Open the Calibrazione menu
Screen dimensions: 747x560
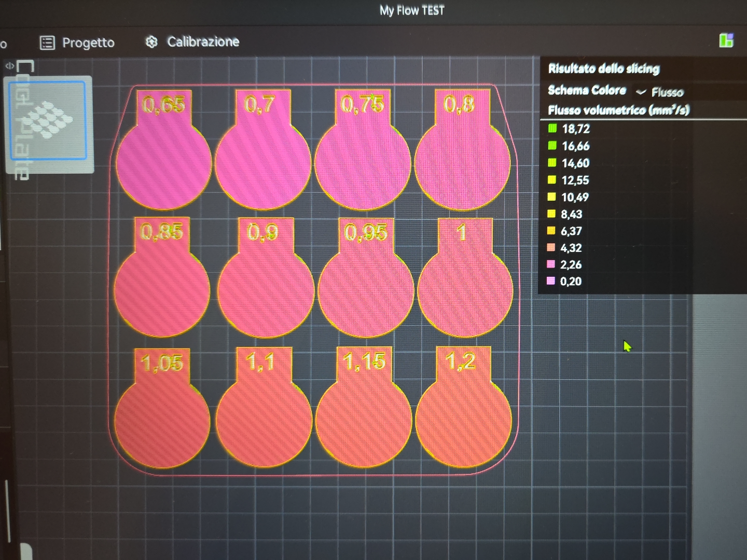point(203,42)
